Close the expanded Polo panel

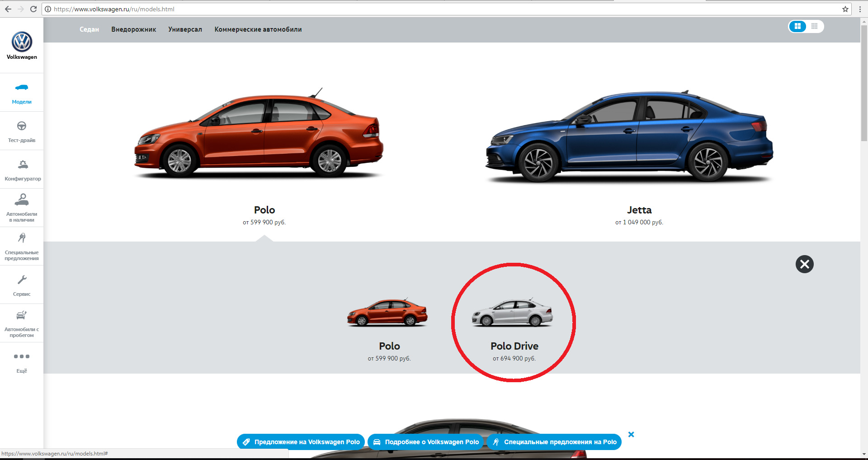(x=805, y=264)
